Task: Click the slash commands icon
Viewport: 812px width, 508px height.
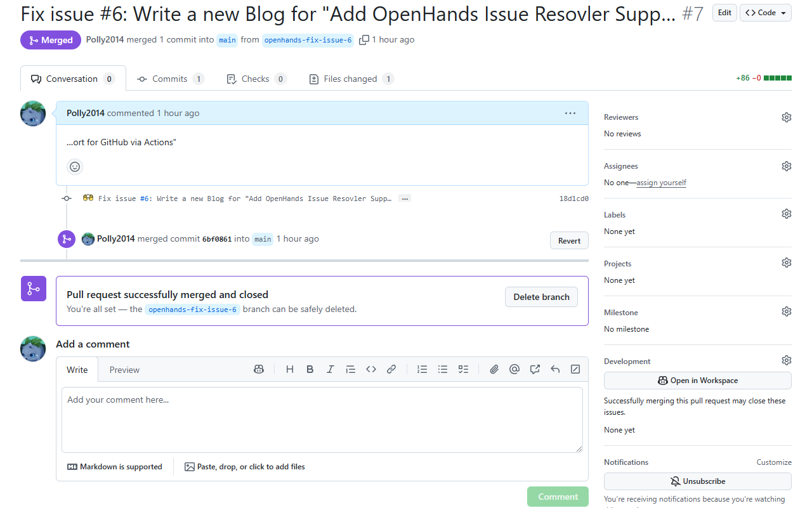Action: point(575,369)
